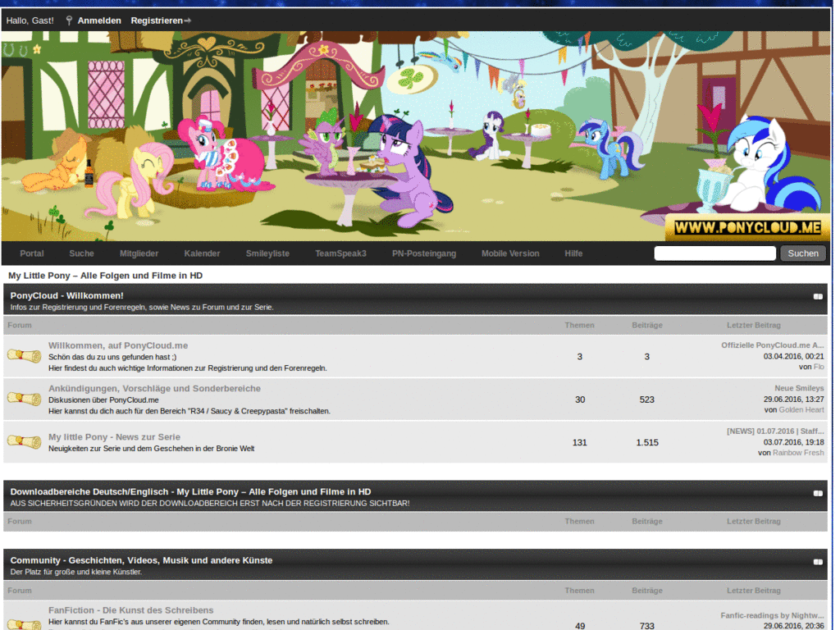Open last post Neue Smileys

tap(799, 388)
